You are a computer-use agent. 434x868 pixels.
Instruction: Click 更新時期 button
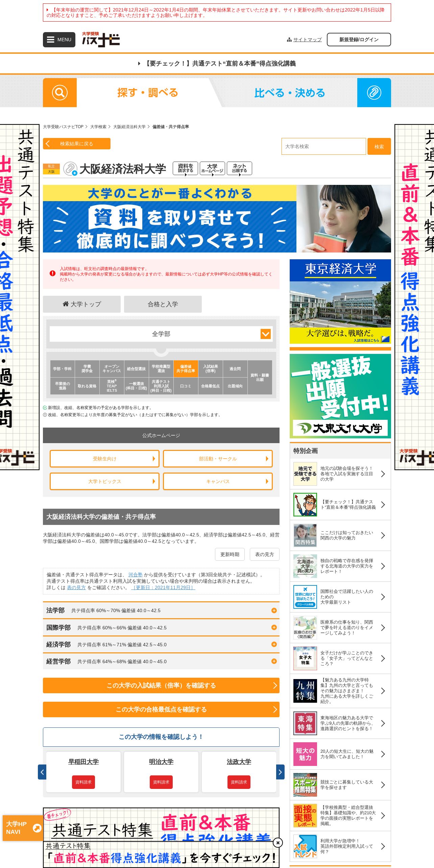[x=230, y=554]
